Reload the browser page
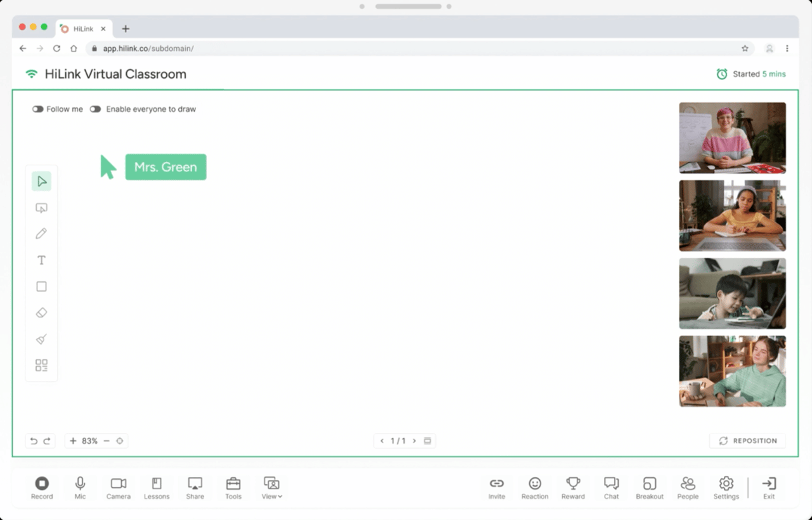 (x=56, y=48)
